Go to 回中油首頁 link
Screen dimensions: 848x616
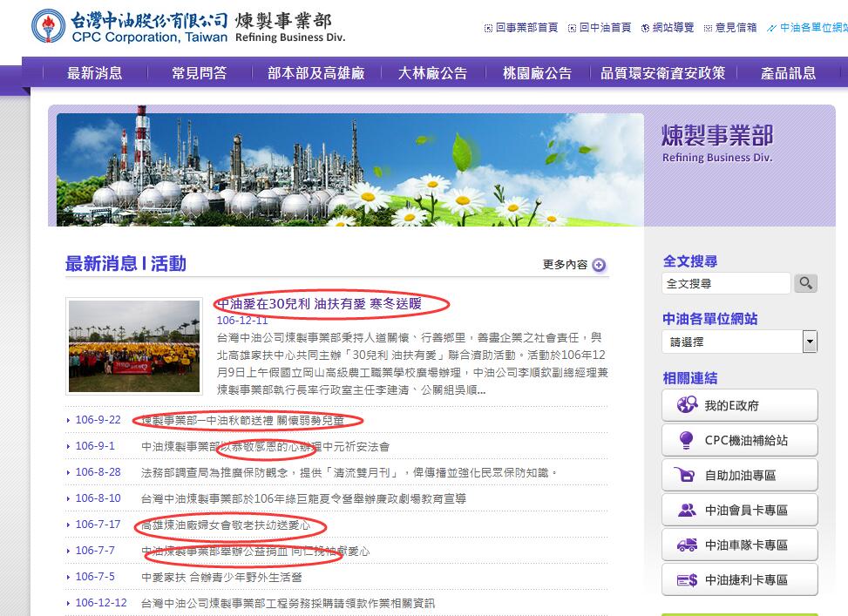pos(605,28)
